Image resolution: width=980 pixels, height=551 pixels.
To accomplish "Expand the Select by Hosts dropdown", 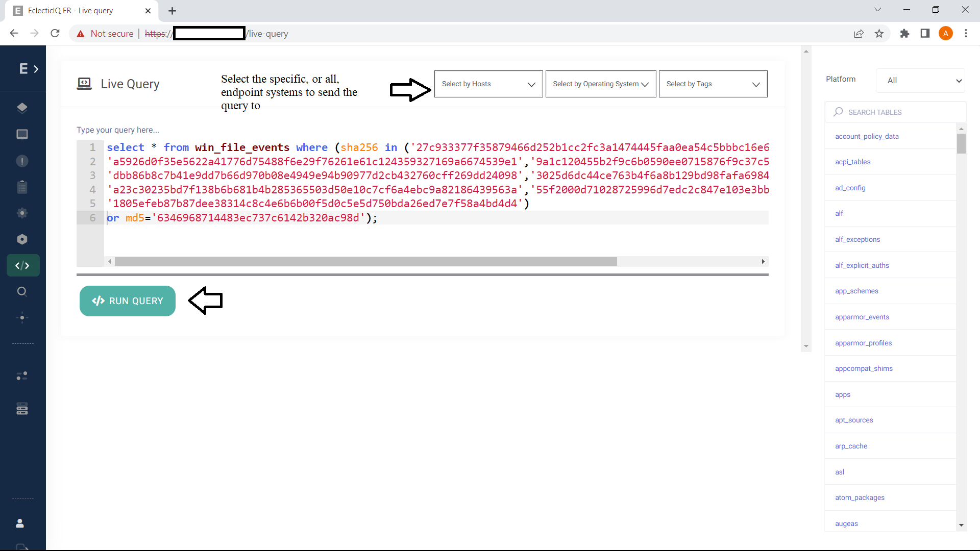I will pos(487,84).
